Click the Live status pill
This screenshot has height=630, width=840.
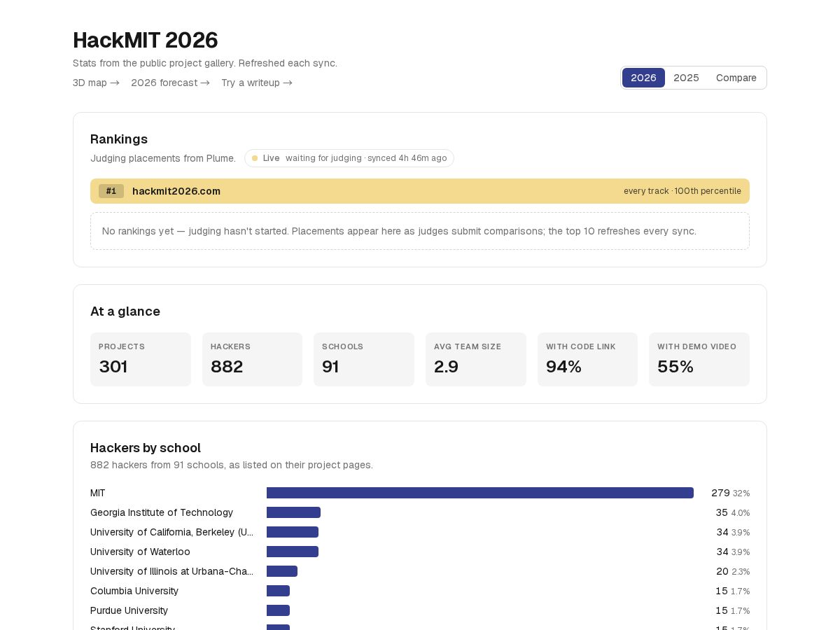click(x=349, y=158)
